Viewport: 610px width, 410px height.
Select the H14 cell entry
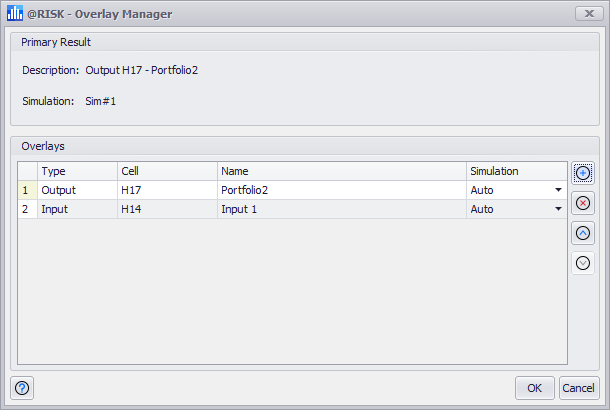tap(166, 209)
